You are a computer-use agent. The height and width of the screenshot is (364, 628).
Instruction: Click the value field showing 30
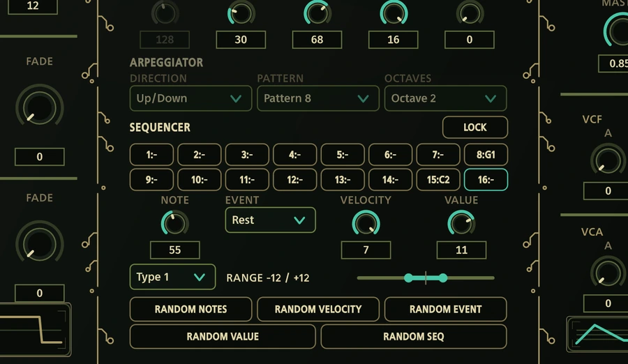point(241,40)
